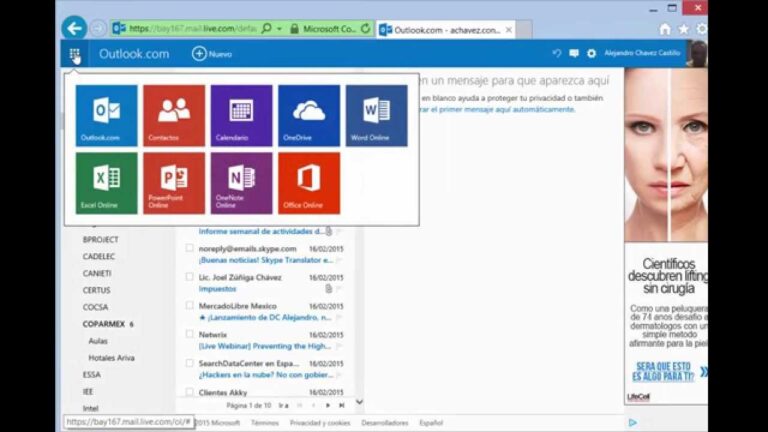This screenshot has width=768, height=432.
Task: Open the Skype Translator email subject
Action: click(265, 260)
